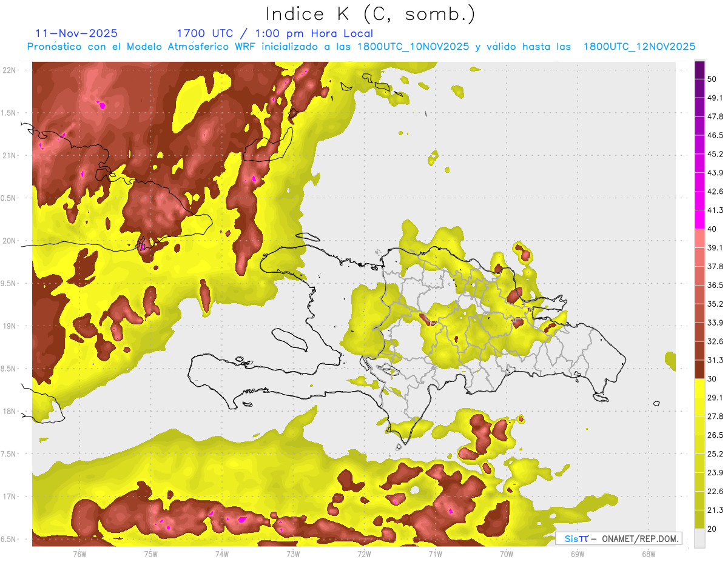Click the legend value '40'
The height and width of the screenshot is (562, 728).
[x=712, y=229]
